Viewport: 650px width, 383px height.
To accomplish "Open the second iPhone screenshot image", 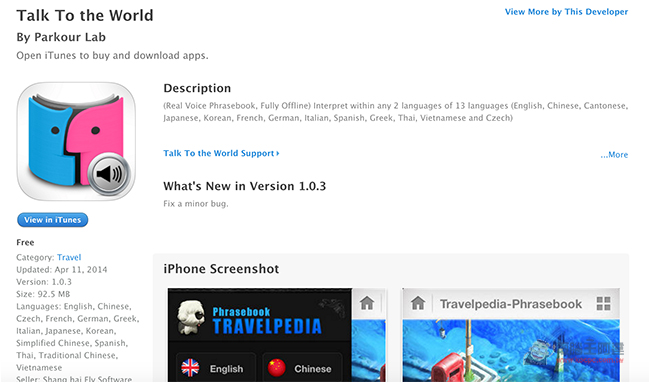I will [x=511, y=335].
